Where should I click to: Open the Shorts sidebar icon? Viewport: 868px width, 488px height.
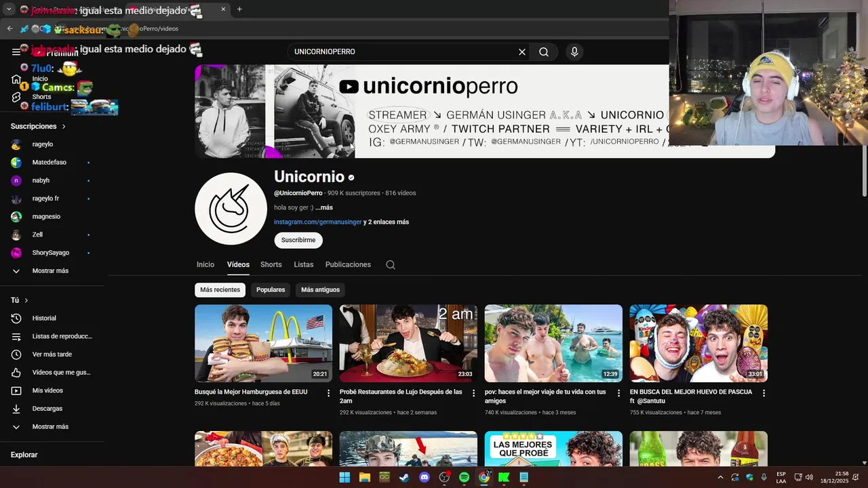click(16, 97)
